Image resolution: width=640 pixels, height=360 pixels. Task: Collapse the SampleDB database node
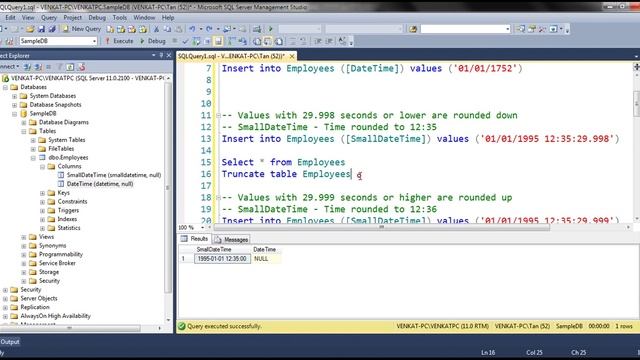14,114
